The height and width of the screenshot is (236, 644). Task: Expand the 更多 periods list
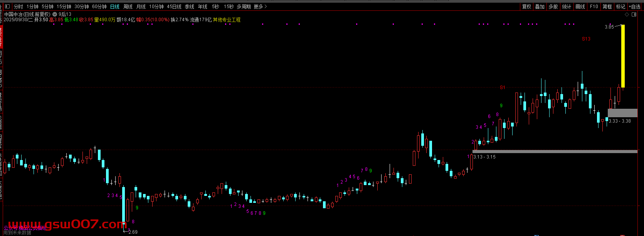point(260,7)
